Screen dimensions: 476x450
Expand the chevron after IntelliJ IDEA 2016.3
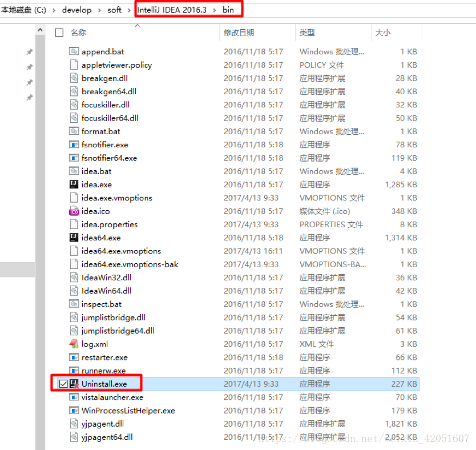[215, 10]
